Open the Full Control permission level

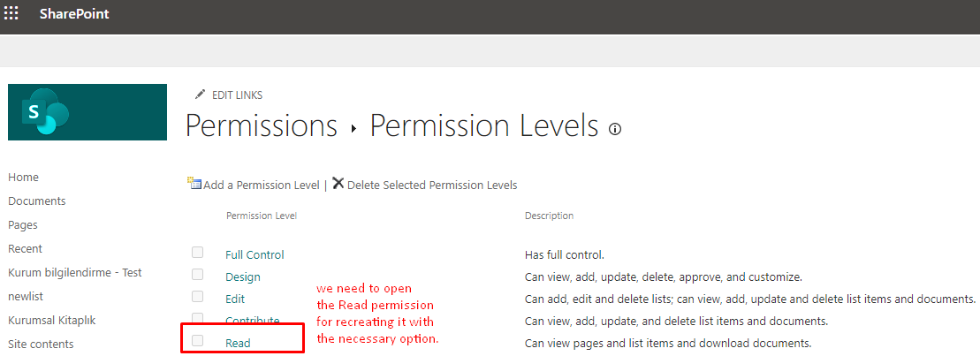pos(254,254)
